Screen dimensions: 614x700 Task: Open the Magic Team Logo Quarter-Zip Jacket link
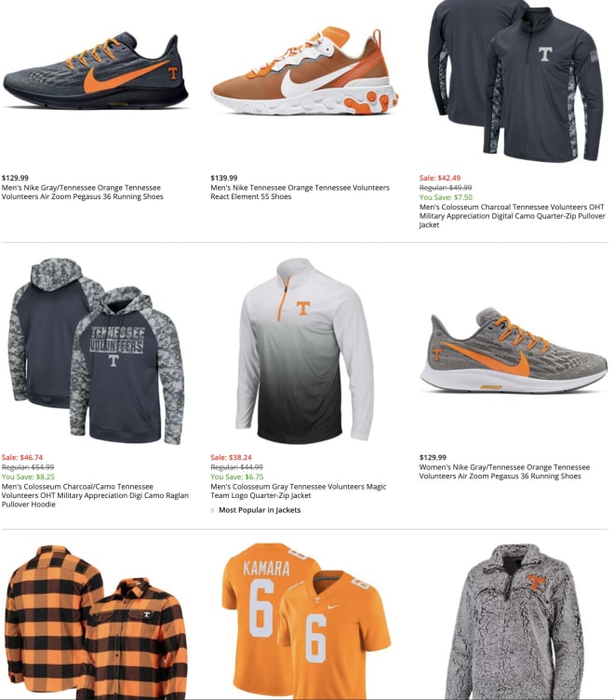(298, 491)
